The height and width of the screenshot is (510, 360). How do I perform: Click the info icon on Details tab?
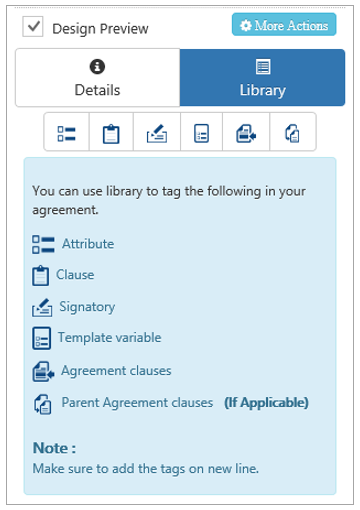click(x=97, y=66)
